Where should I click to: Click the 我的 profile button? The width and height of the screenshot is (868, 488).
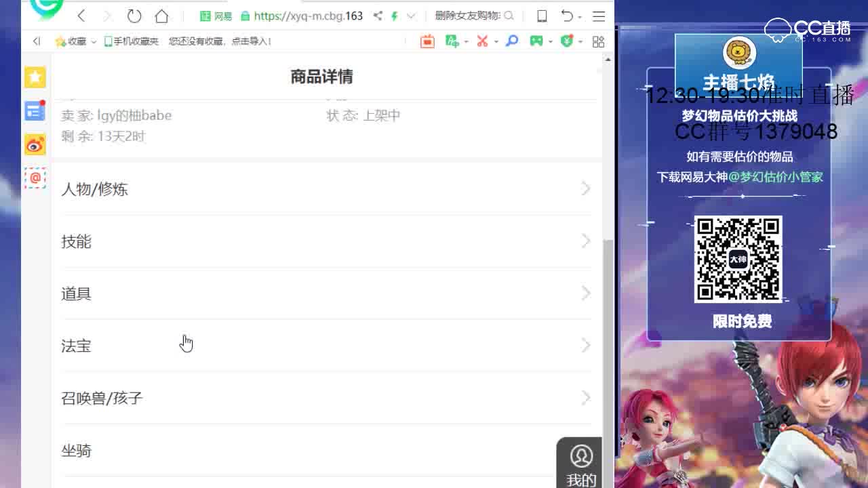[x=580, y=464]
